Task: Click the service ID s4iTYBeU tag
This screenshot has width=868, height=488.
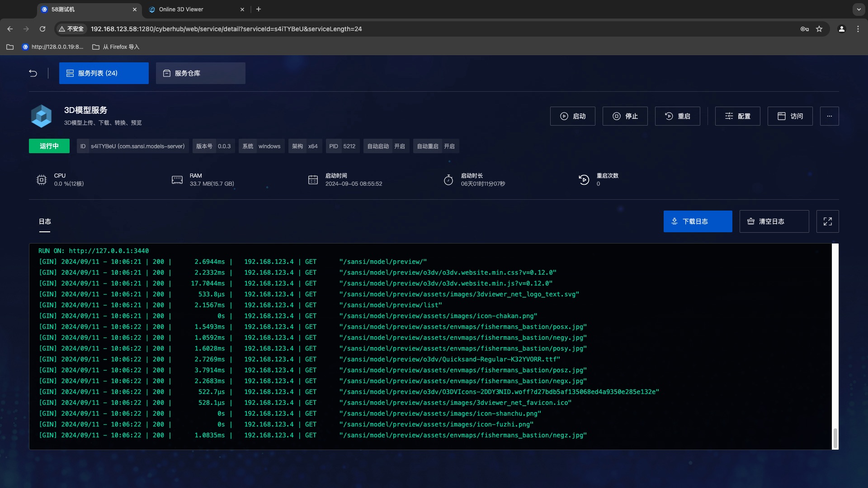Action: (132, 146)
